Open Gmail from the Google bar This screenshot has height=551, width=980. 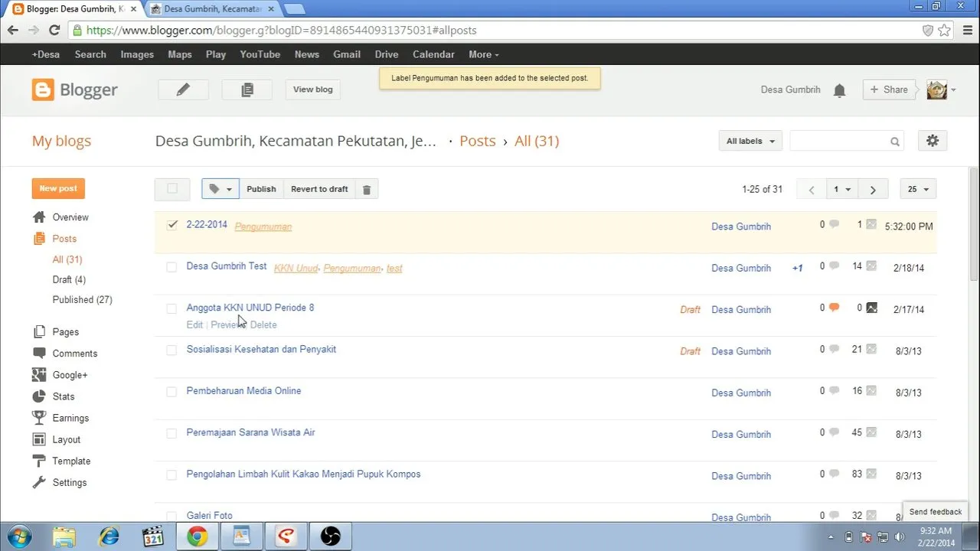tap(347, 54)
